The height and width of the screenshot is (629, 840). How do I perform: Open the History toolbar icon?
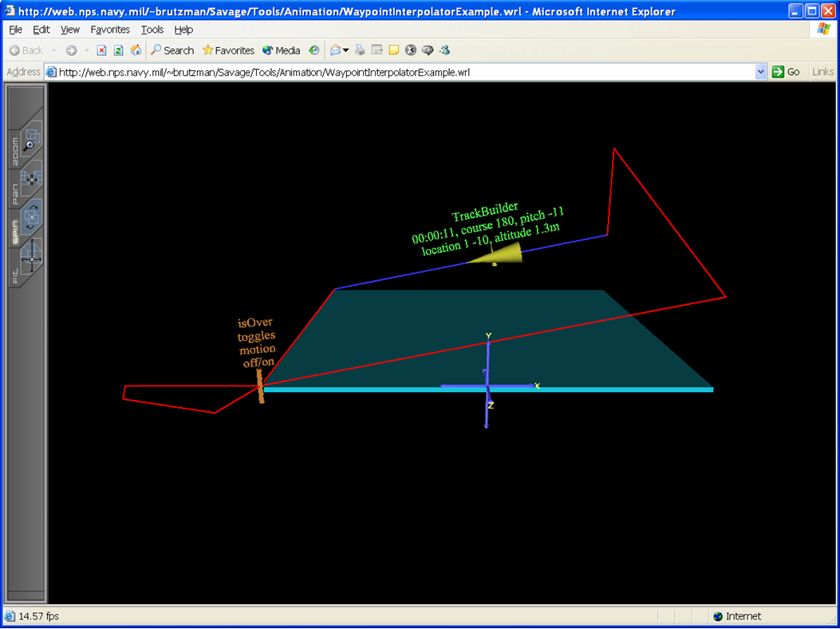click(314, 50)
